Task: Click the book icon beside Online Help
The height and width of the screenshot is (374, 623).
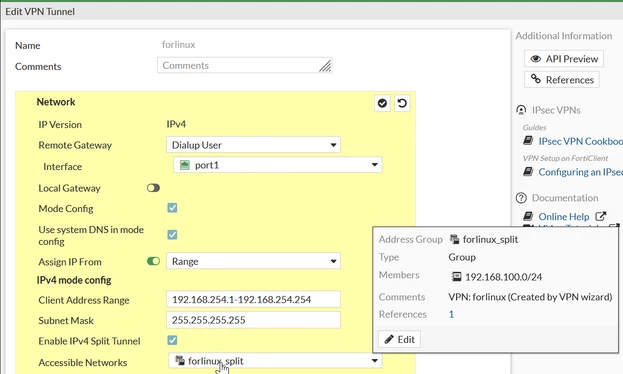Action: pos(528,216)
